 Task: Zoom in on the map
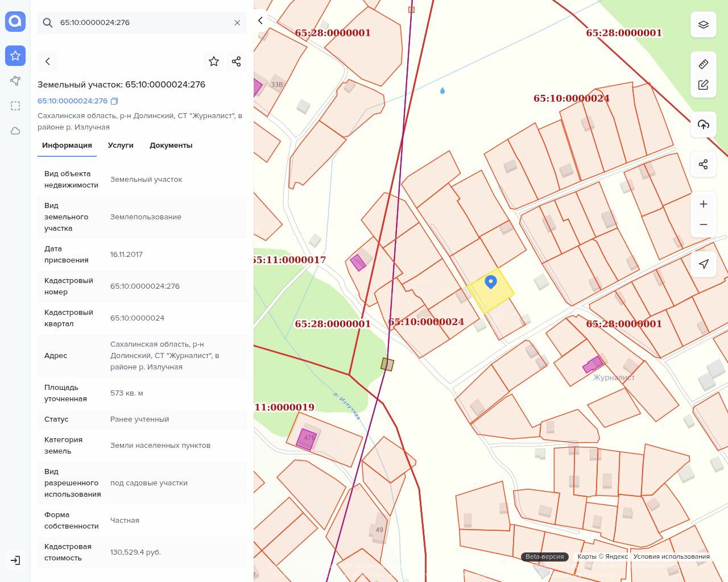704,204
